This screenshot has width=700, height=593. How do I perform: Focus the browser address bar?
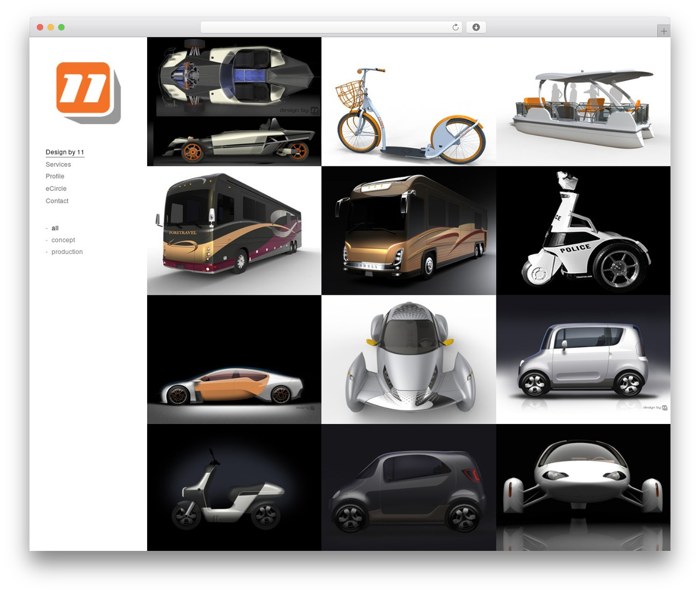tap(331, 27)
